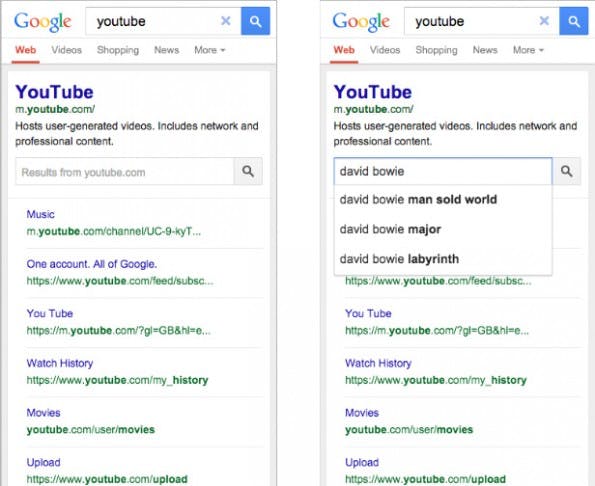Switch to Videos tab in right screen
The width and height of the screenshot is (595, 486).
[385, 50]
